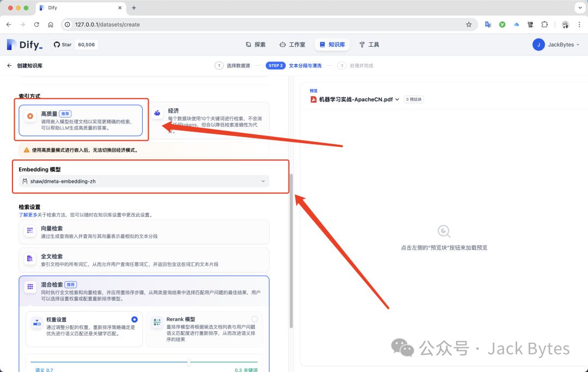Open the browser Extensions puzzle menu

point(544,24)
